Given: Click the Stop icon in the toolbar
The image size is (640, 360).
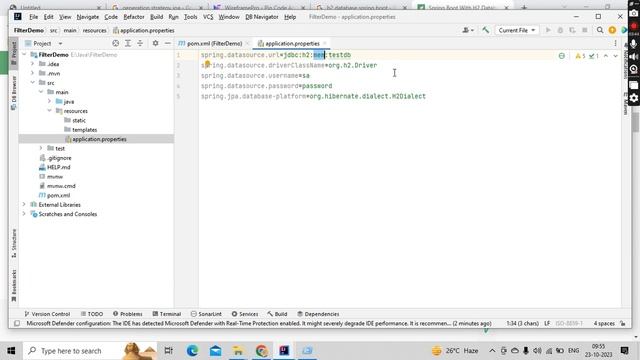Looking at the screenshot, I should (584, 30).
